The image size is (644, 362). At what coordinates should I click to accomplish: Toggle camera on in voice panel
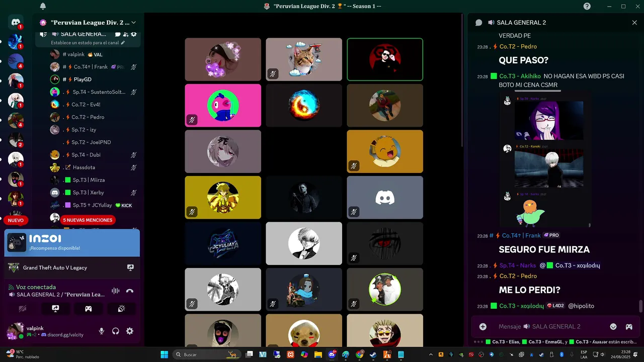click(23, 309)
